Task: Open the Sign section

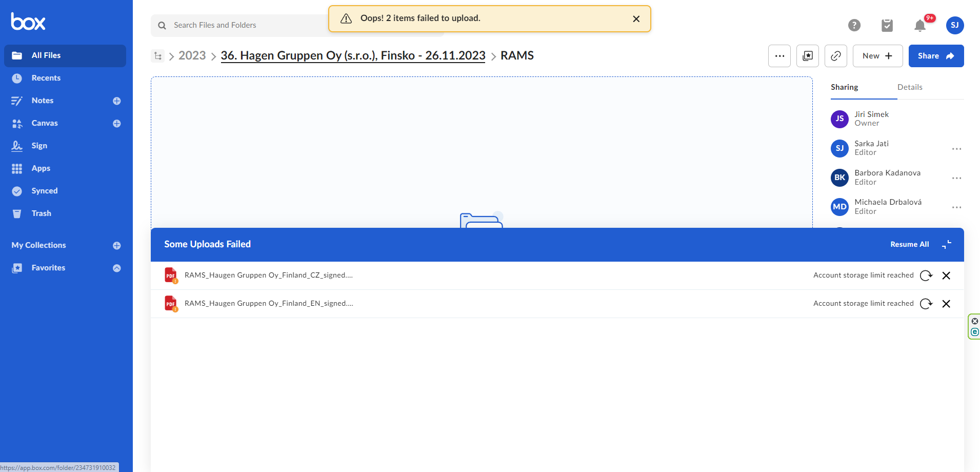Action: pos(39,146)
